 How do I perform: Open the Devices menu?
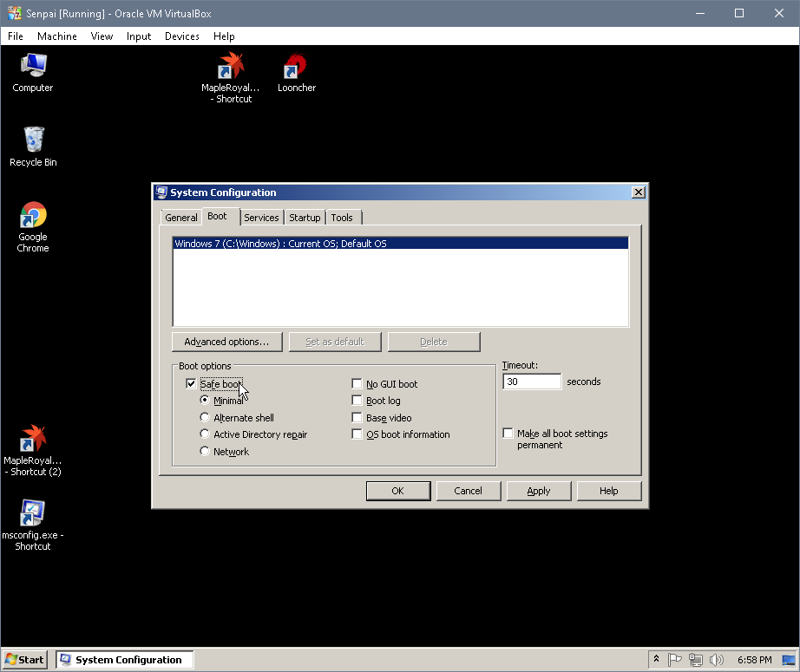pos(181,36)
